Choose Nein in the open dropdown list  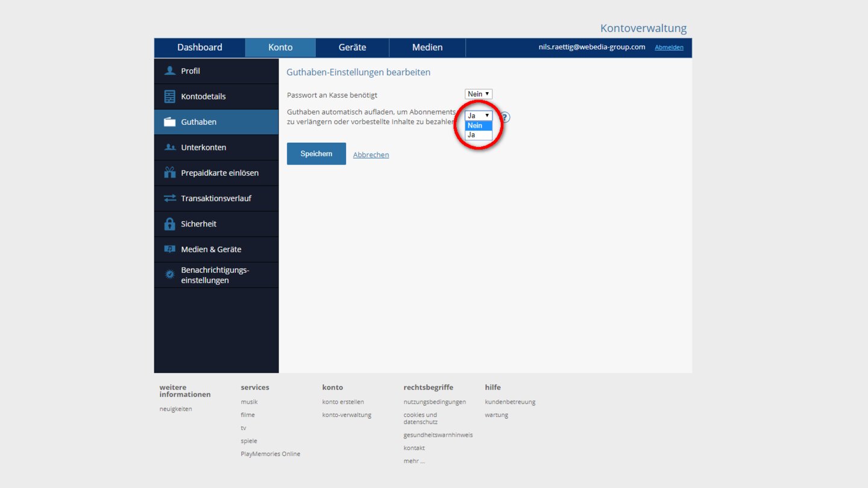[479, 125]
